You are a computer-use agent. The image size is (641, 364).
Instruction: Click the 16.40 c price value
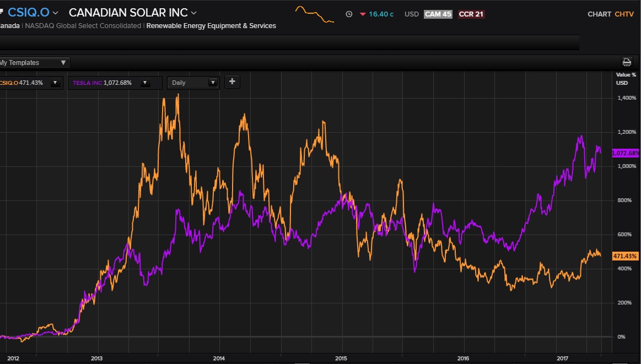coord(381,14)
